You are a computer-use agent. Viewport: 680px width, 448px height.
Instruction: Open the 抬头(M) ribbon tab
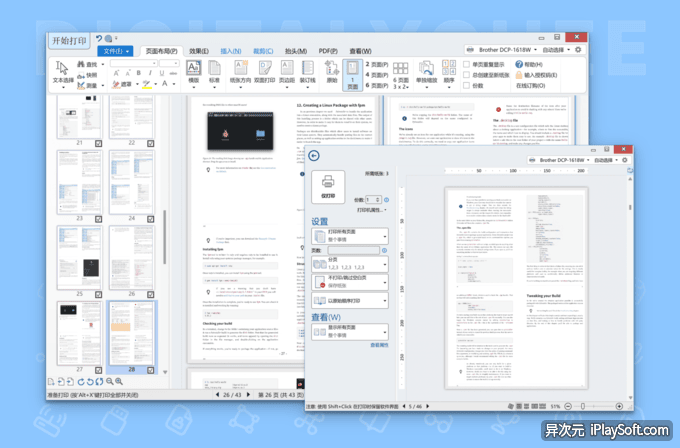pyautogui.click(x=296, y=51)
